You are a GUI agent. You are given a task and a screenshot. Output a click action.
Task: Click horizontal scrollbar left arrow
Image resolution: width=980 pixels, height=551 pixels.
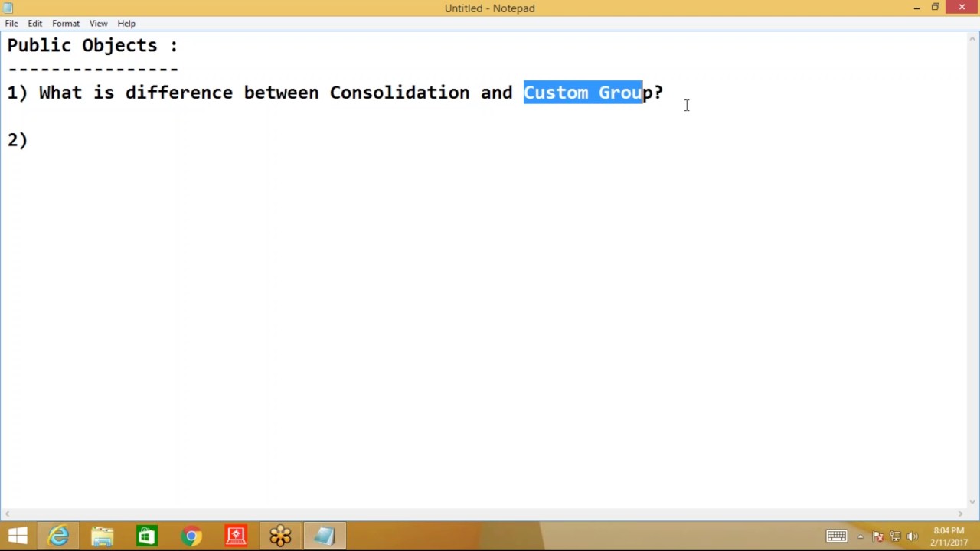tap(6, 514)
